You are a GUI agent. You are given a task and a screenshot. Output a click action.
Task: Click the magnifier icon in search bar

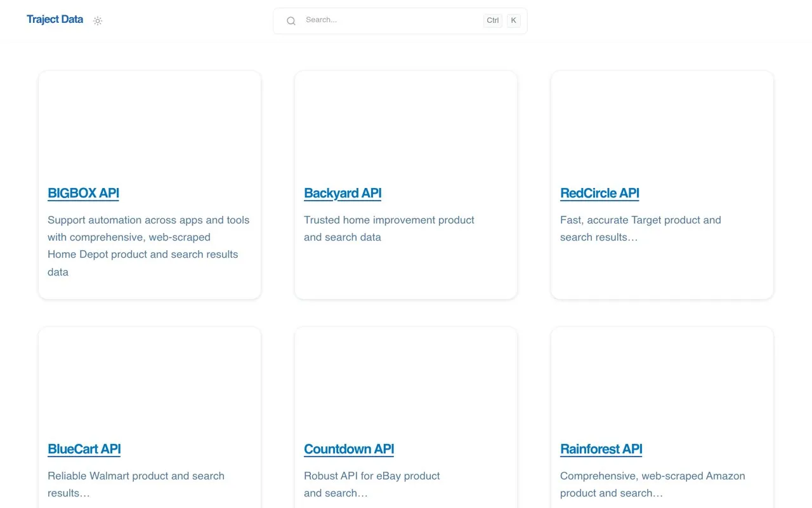(x=291, y=21)
